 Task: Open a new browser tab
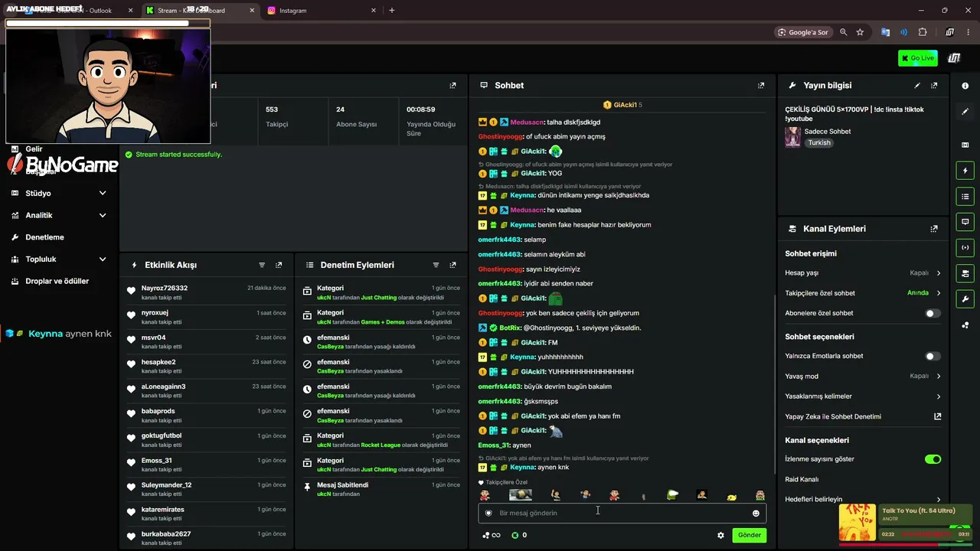point(392,11)
